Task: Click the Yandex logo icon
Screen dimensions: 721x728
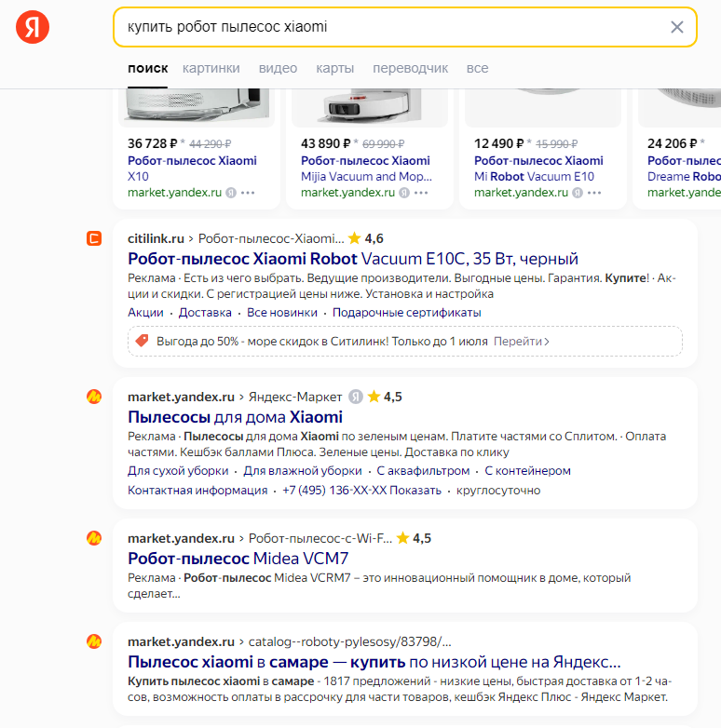Action: pyautogui.click(x=33, y=27)
